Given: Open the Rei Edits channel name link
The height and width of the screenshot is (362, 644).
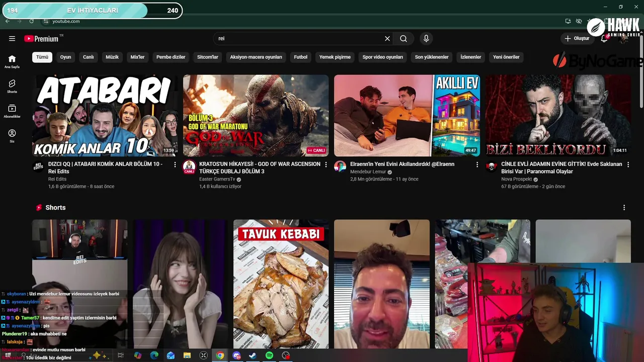Looking at the screenshot, I should [57, 179].
